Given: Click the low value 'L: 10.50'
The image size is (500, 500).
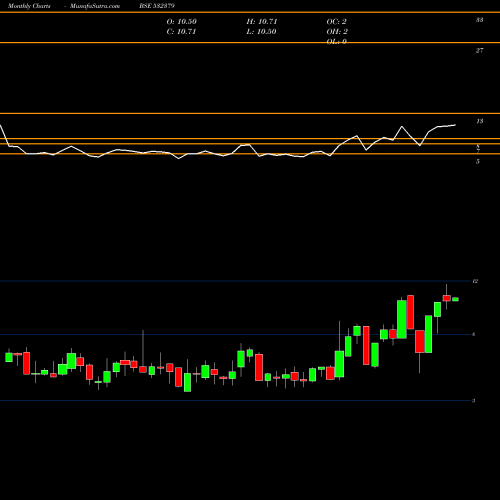Looking at the screenshot, I should tap(261, 32).
